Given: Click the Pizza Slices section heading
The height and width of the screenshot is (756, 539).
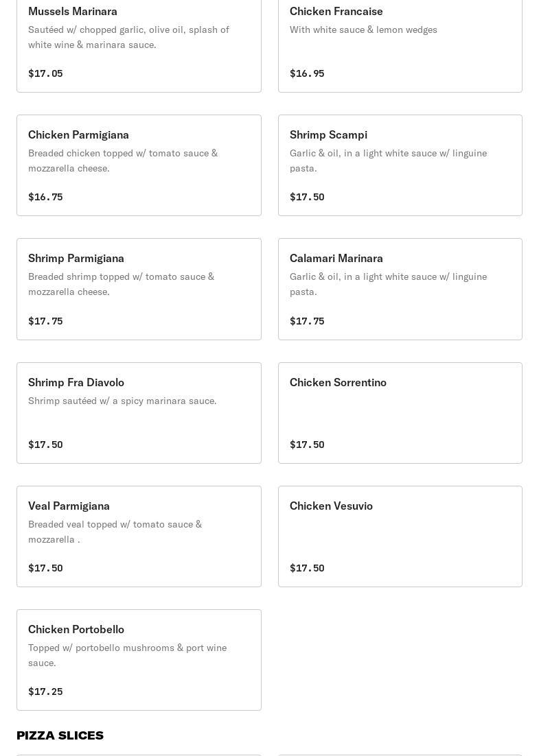Looking at the screenshot, I should point(60,735).
